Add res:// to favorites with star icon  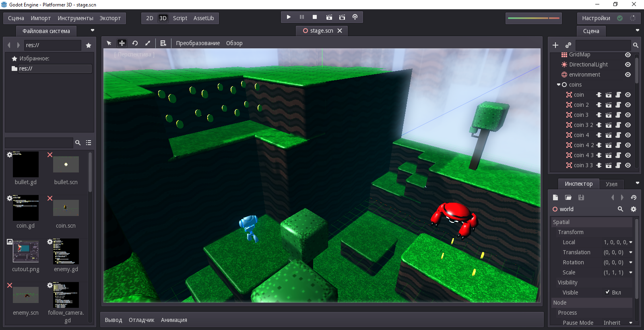pos(89,46)
